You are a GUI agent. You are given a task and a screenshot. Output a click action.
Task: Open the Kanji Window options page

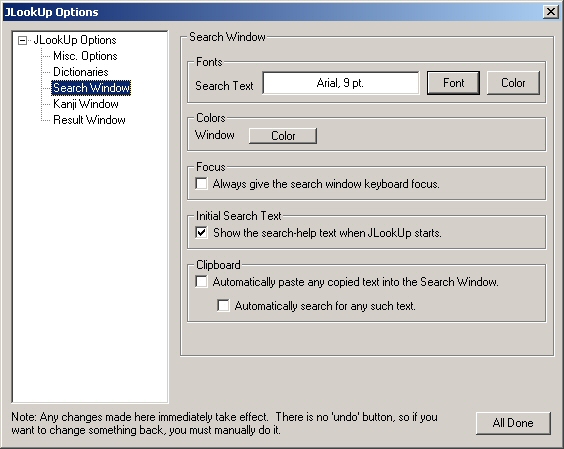point(86,104)
